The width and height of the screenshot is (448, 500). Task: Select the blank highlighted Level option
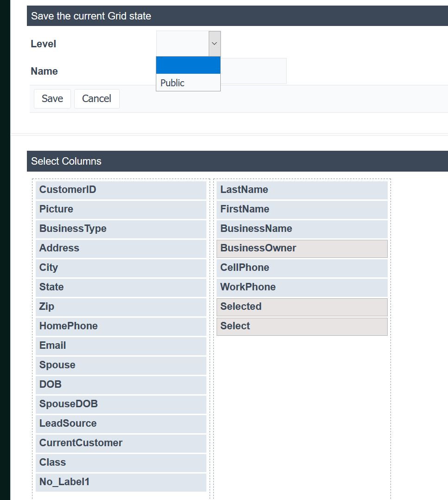tap(188, 65)
